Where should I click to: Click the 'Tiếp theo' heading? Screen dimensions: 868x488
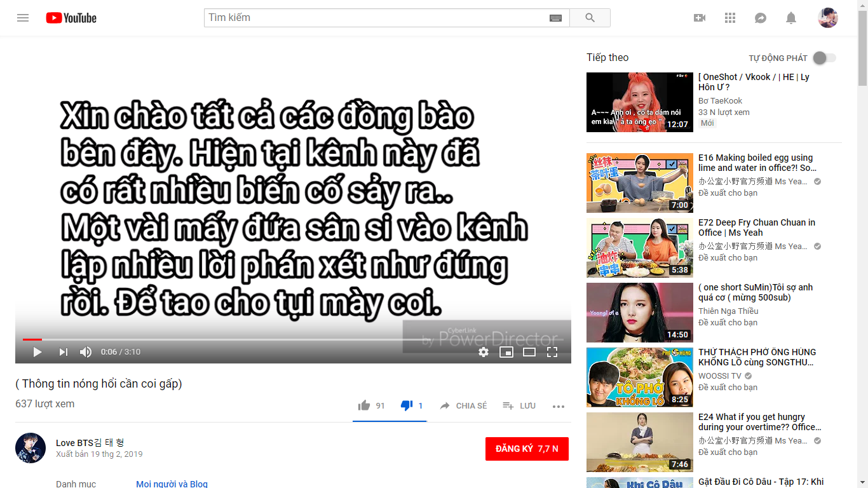pos(607,58)
